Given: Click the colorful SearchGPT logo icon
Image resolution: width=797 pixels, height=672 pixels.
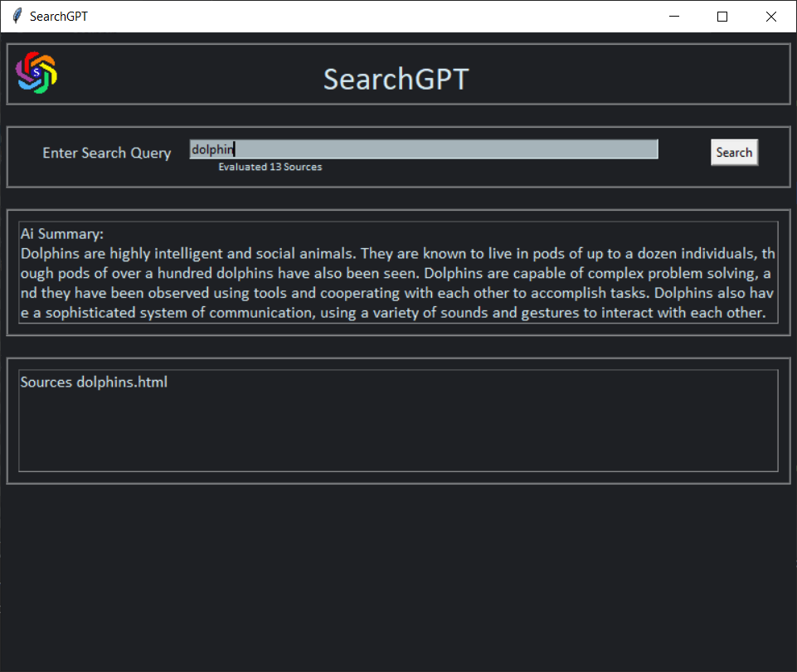Looking at the screenshot, I should click(x=36, y=73).
